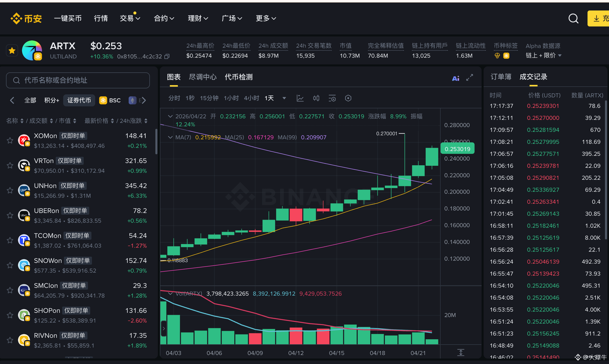
Task: Click the chart scroll-to-latest icon
Action: 461,353
